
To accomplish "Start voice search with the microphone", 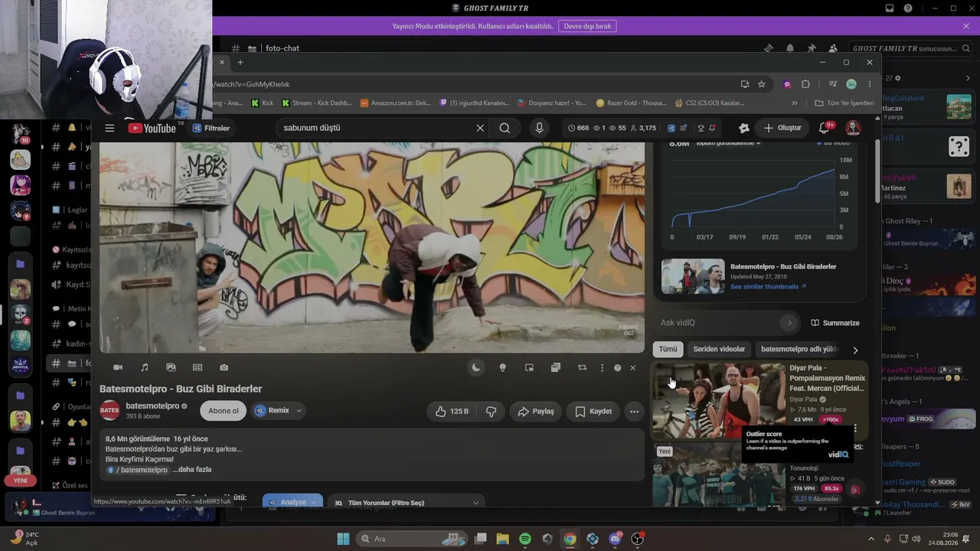I will [x=539, y=128].
